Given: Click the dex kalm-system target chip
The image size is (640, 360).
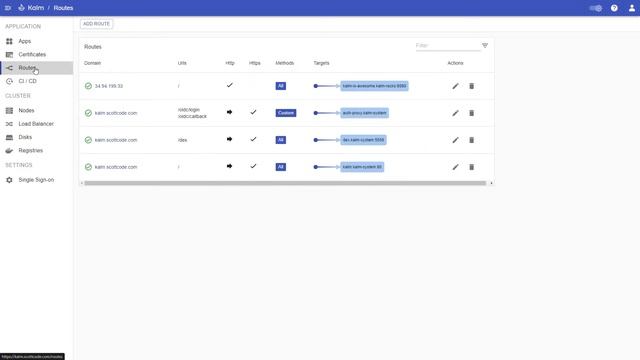Looking at the screenshot, I should (363, 140).
